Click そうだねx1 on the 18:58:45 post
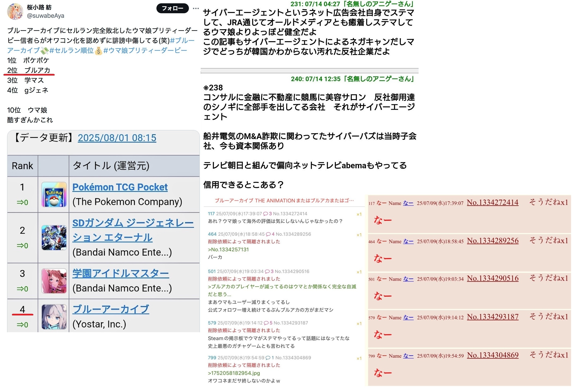The image size is (575, 392). tap(549, 240)
